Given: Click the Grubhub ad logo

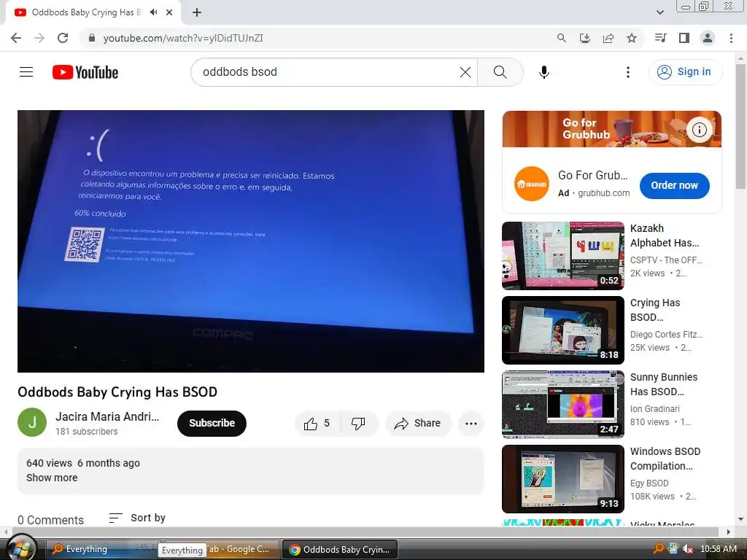Looking at the screenshot, I should (531, 184).
